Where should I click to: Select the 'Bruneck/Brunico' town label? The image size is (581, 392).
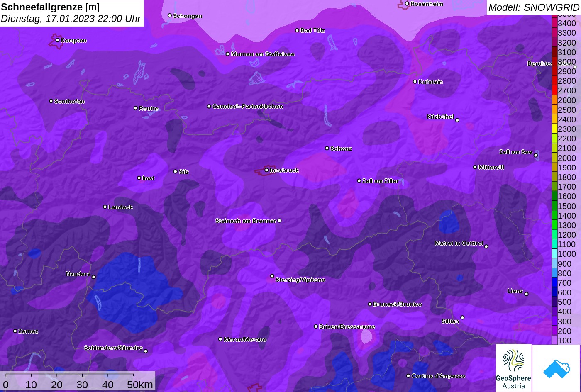pyautogui.click(x=398, y=304)
